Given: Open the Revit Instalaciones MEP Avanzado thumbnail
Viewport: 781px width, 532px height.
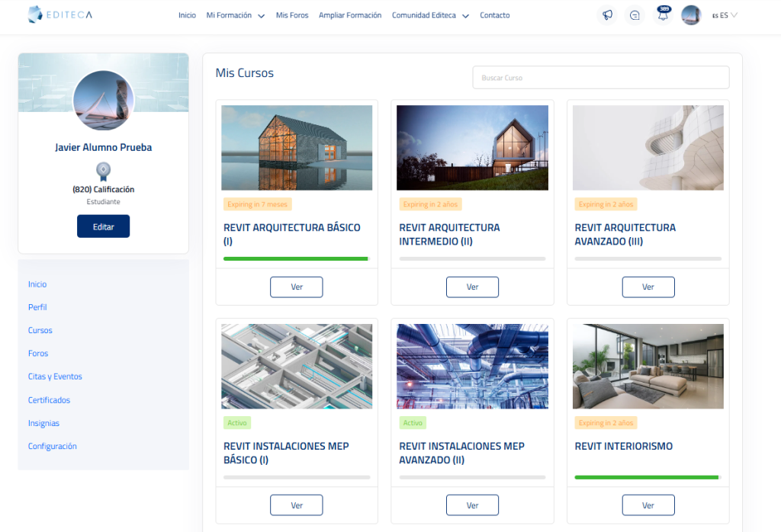Looking at the screenshot, I should click(x=472, y=367).
